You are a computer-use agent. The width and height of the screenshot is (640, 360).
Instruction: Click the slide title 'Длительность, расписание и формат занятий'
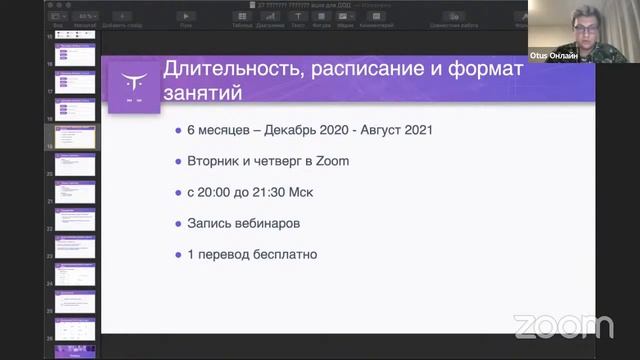pos(343,80)
